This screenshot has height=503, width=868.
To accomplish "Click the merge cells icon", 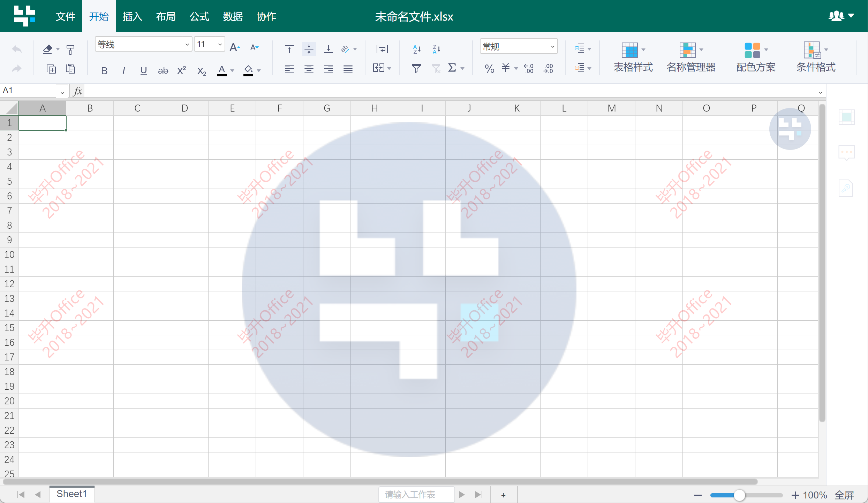I will (379, 68).
